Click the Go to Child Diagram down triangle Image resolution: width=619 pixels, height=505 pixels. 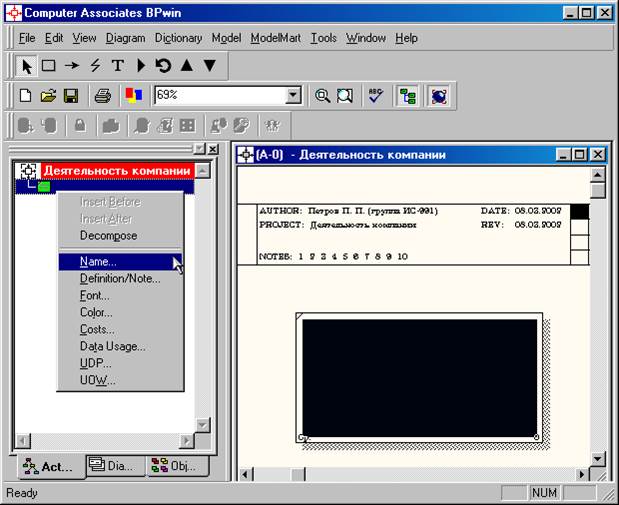click(x=210, y=66)
